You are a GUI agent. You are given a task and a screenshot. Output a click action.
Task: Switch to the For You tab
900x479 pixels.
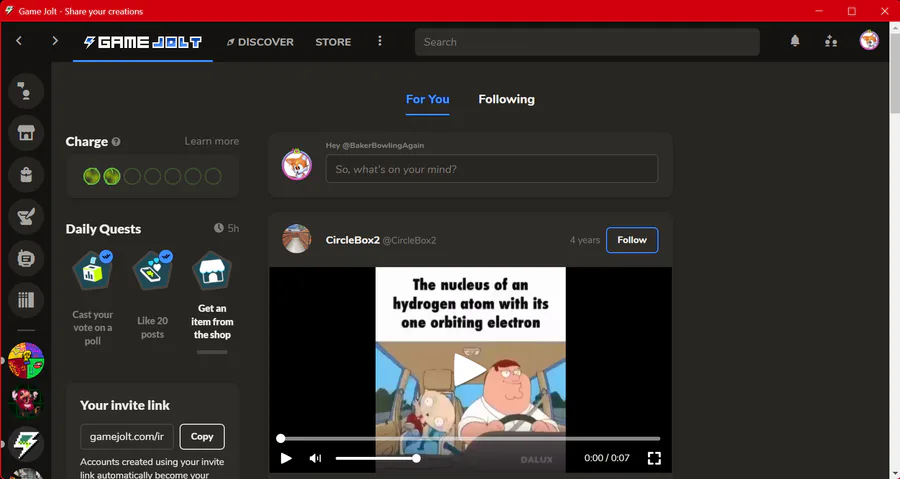tap(428, 99)
